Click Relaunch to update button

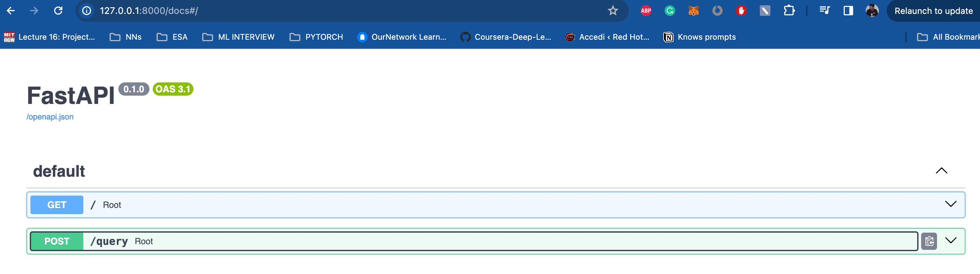[x=933, y=11]
